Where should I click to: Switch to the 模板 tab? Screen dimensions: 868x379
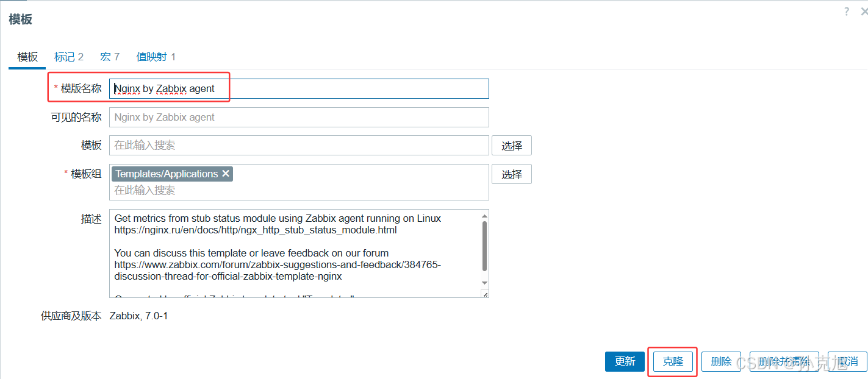(27, 57)
